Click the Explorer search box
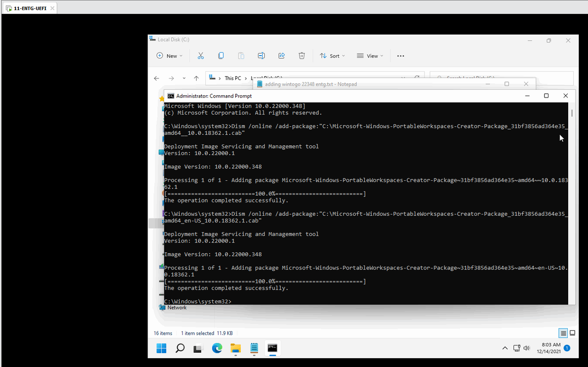588x367 pixels. click(502, 78)
